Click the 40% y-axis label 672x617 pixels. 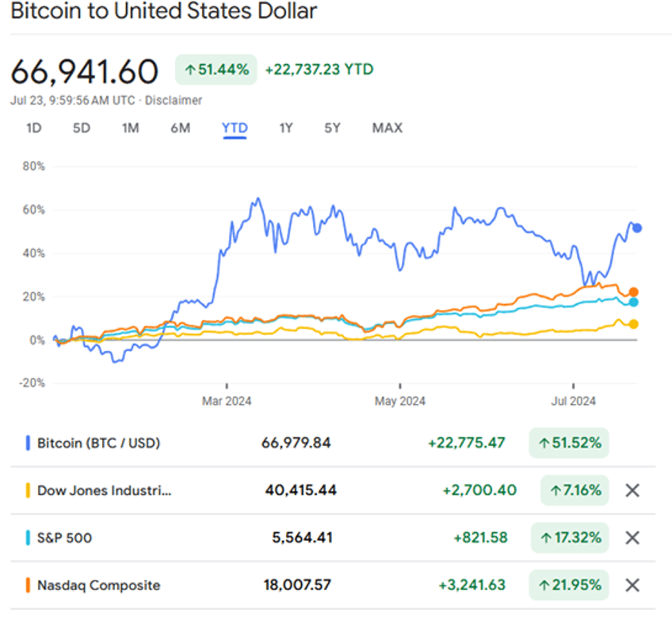pyautogui.click(x=34, y=253)
